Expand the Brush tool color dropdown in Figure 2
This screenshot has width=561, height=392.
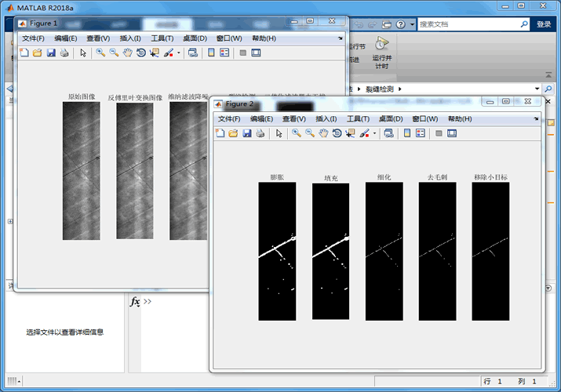(x=375, y=133)
